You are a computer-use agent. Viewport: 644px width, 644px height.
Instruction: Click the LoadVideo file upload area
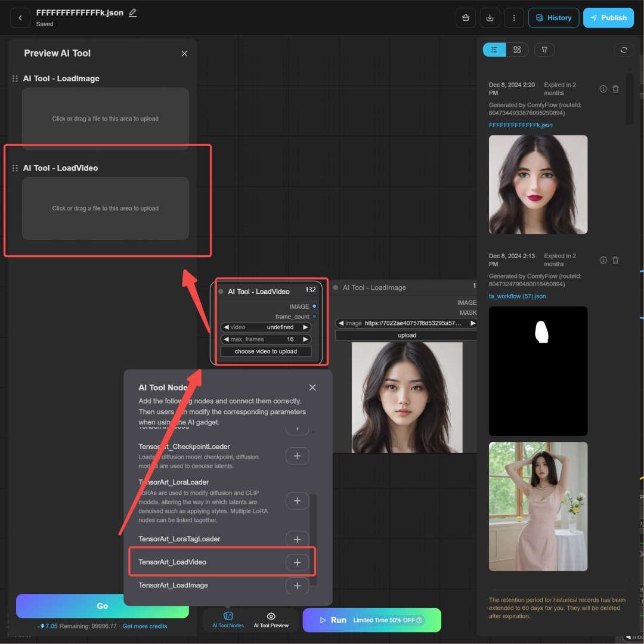tap(106, 208)
